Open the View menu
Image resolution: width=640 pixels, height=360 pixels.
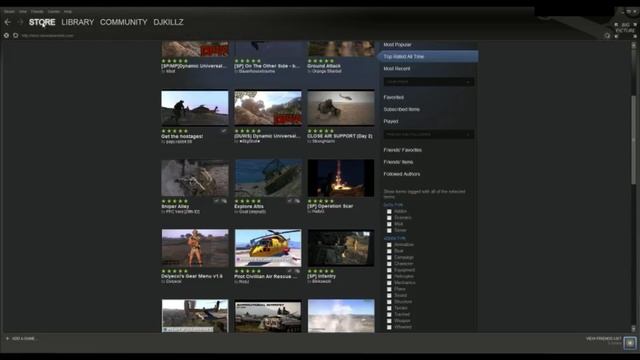pyautogui.click(x=23, y=11)
